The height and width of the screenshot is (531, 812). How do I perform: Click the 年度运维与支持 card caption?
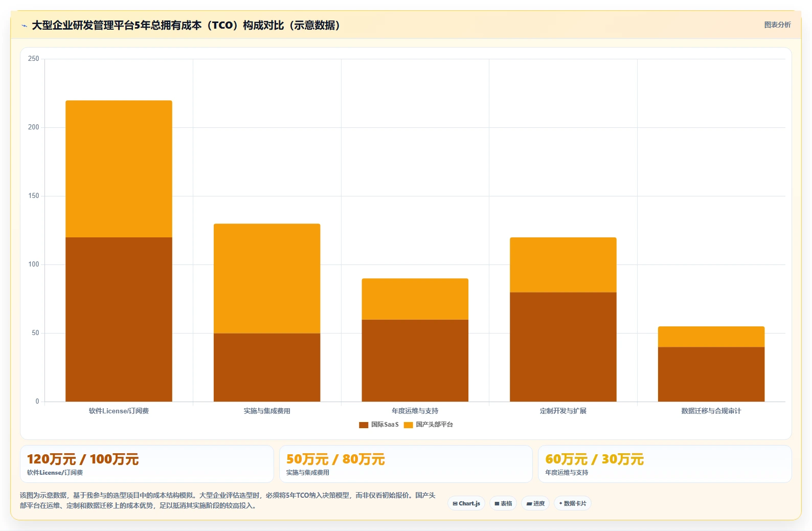click(567, 473)
